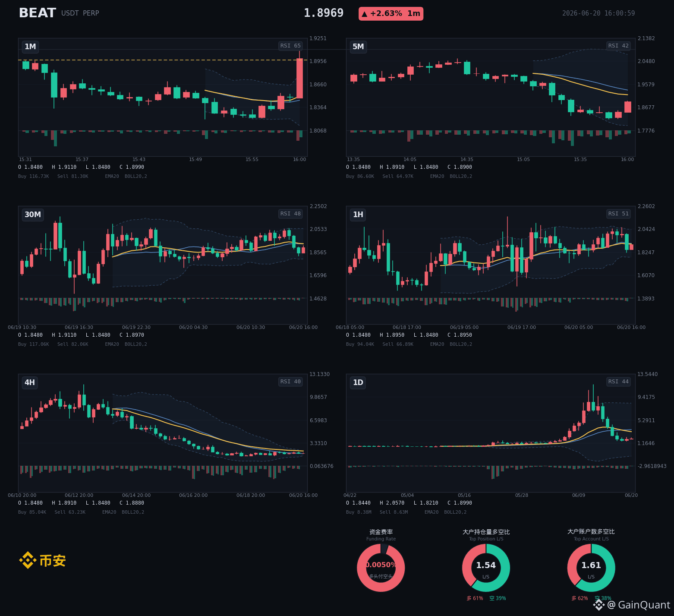
Task: Click the 0.0050% funding rate value
Action: [381, 565]
